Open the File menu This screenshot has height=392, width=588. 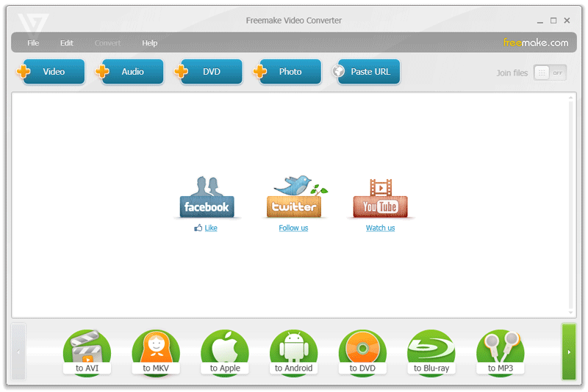pyautogui.click(x=33, y=43)
